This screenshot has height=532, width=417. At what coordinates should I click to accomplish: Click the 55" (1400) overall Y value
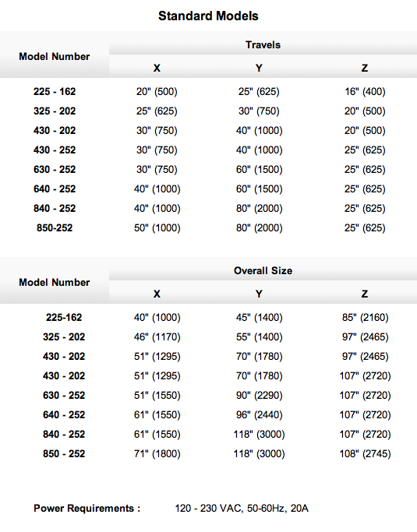[259, 337]
